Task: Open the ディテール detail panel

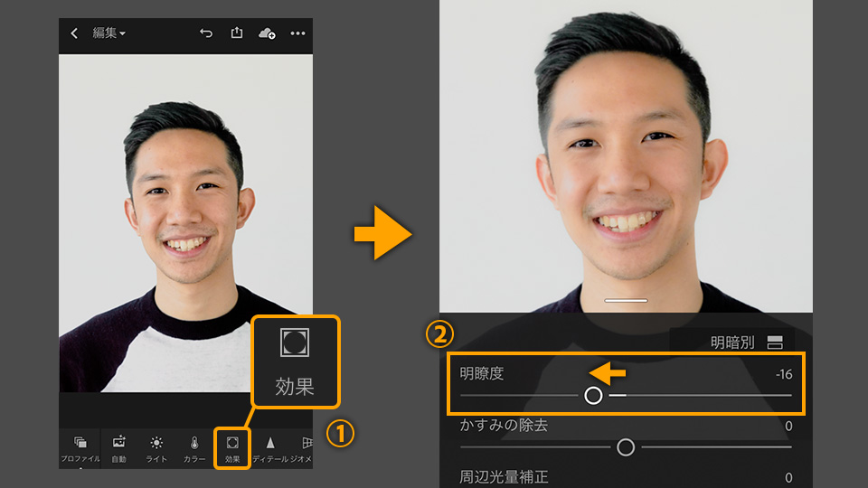Action: [x=270, y=449]
